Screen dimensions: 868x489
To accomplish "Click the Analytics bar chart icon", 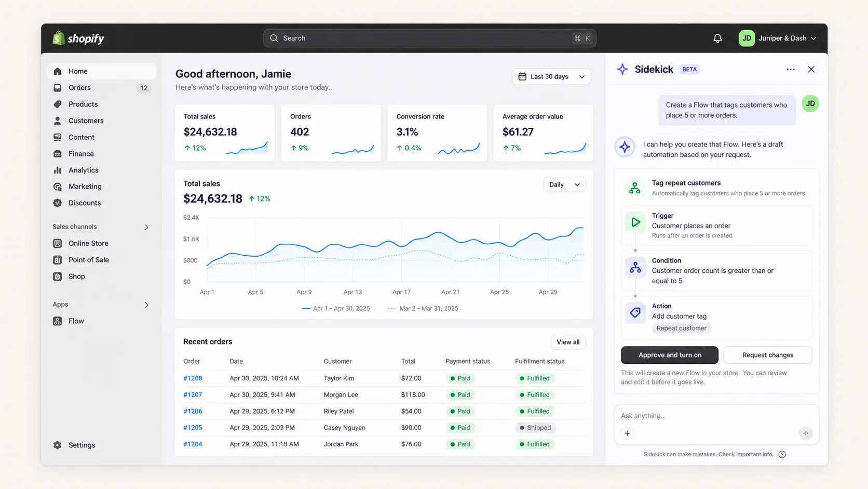I will (x=58, y=170).
